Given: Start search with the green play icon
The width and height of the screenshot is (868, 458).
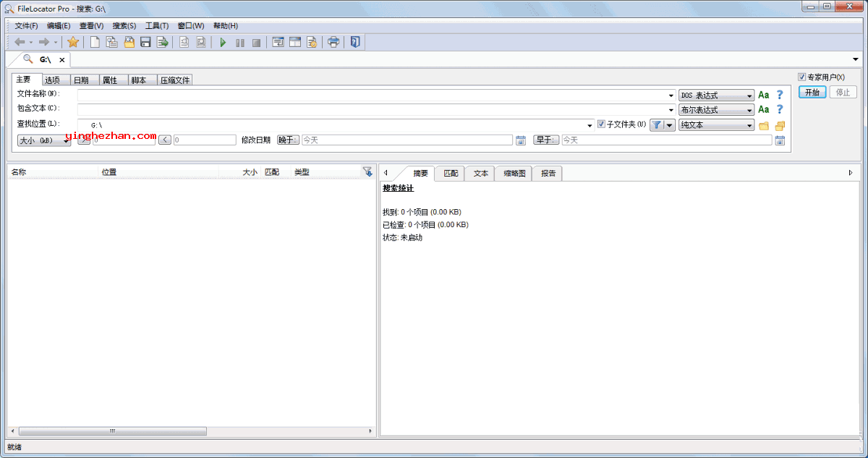Looking at the screenshot, I should [223, 43].
